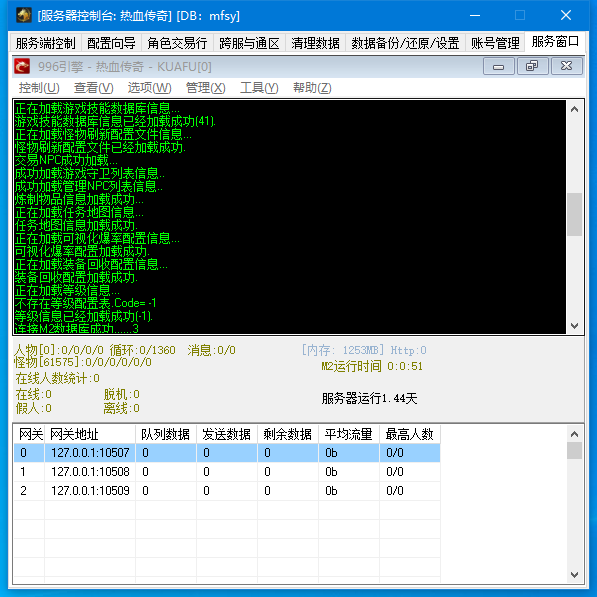This screenshot has height=597, width=597.
Task: Expand the 管理(X) menu
Action: pos(206,88)
